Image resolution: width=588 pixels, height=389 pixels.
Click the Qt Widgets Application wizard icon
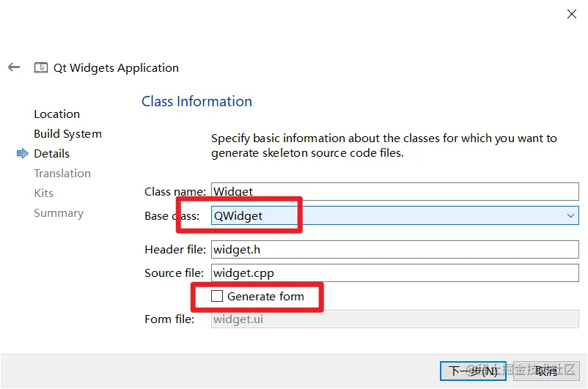pyautogui.click(x=41, y=67)
